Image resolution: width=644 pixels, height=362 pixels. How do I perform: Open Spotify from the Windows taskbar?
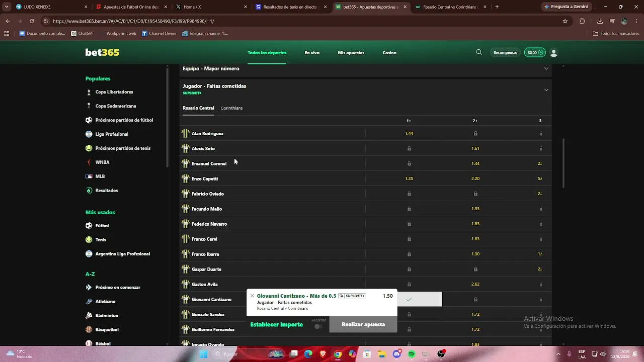coord(412,354)
